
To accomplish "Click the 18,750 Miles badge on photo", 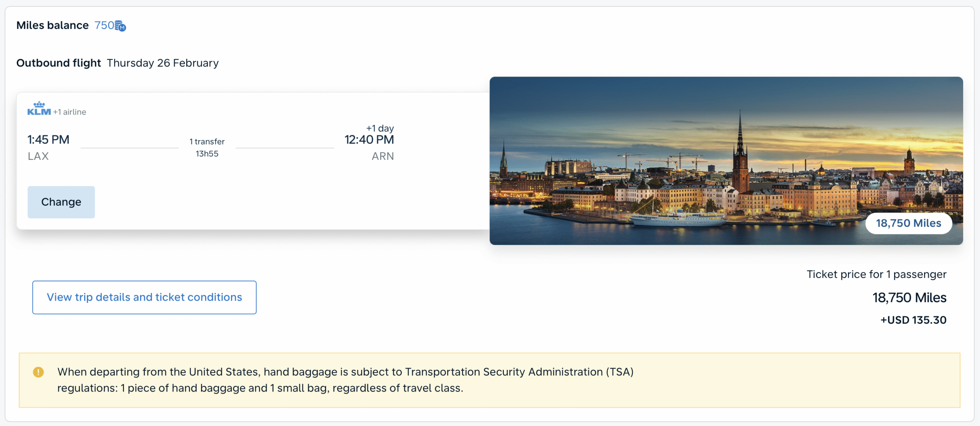I will [908, 223].
